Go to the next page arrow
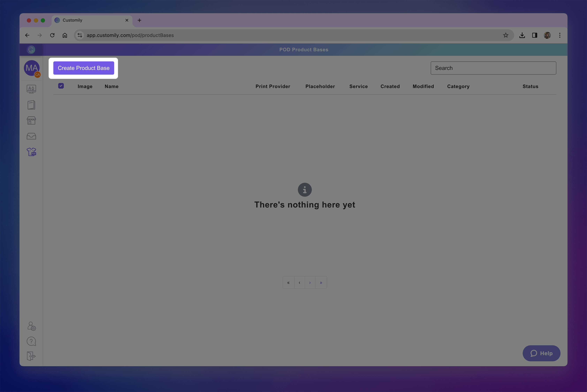 [310, 282]
